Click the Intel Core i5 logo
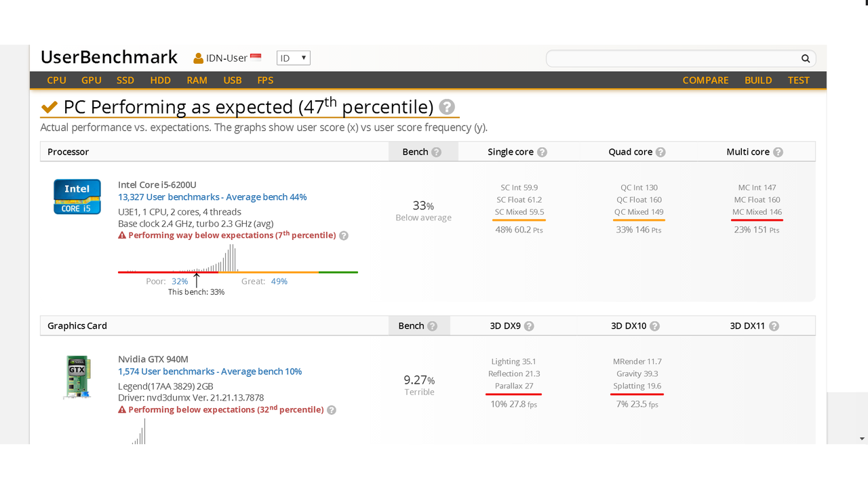The height and width of the screenshot is (488, 868). (77, 197)
